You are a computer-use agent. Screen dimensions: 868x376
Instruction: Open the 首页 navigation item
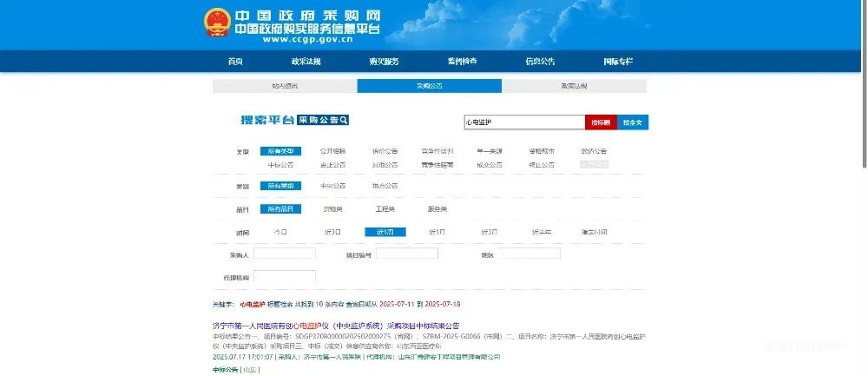[x=235, y=62]
